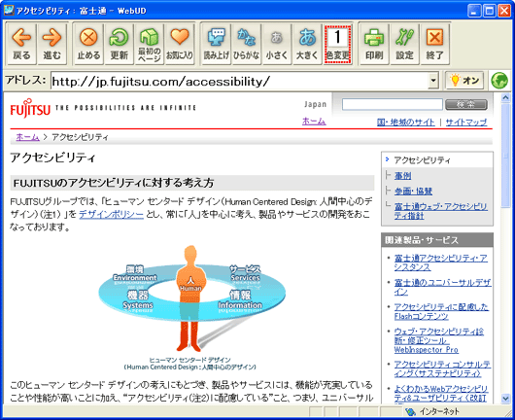Click the vertical scrollbar thumb
Screen dimensions: 515x420
click(x=505, y=156)
